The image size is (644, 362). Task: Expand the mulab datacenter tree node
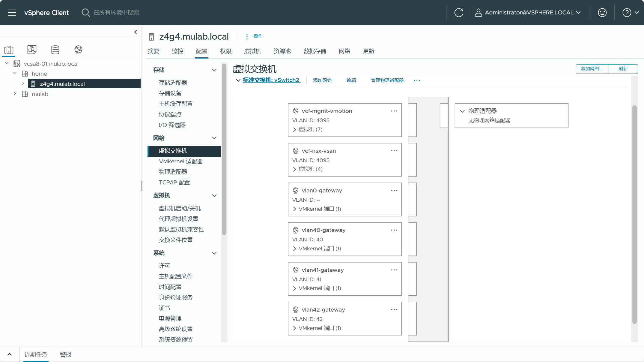click(x=15, y=94)
